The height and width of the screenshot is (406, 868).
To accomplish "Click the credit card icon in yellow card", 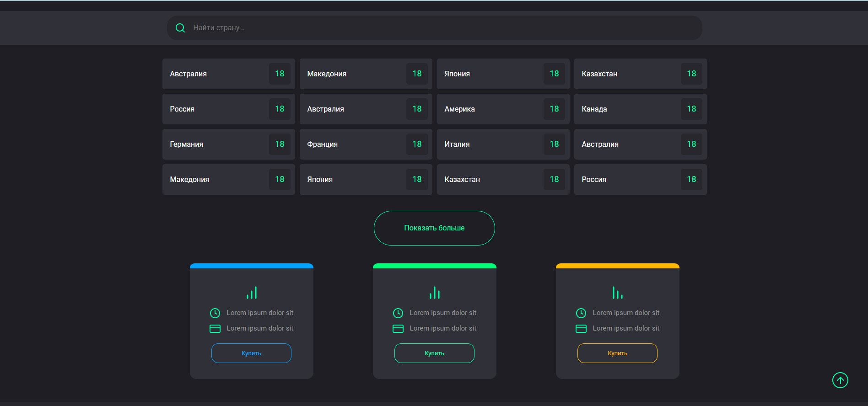I will tap(581, 329).
